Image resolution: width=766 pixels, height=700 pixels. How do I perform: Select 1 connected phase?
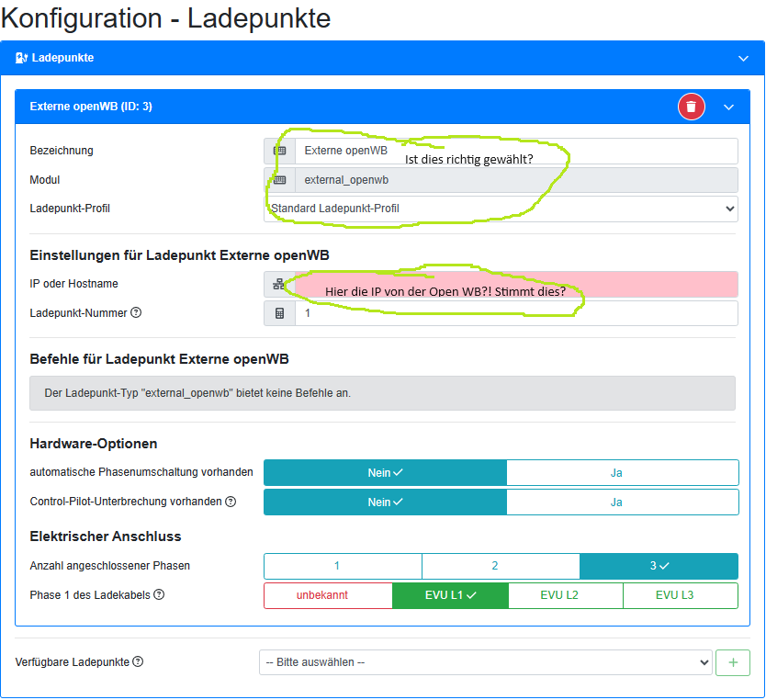(343, 566)
